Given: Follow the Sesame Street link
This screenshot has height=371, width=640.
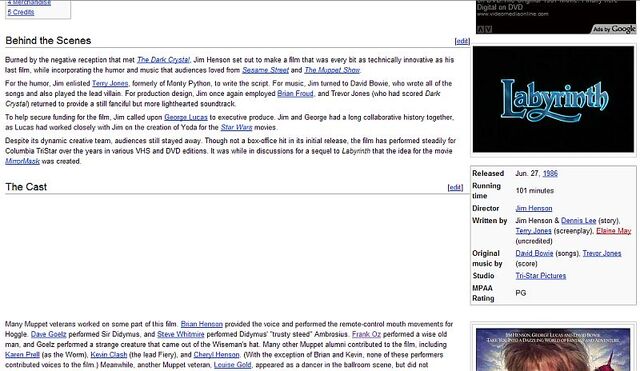Looking at the screenshot, I should (x=265, y=70).
